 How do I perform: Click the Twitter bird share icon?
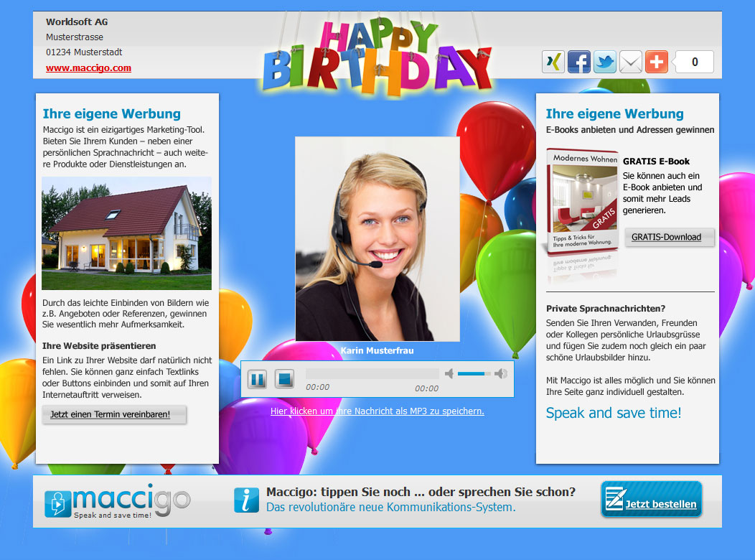(x=605, y=62)
